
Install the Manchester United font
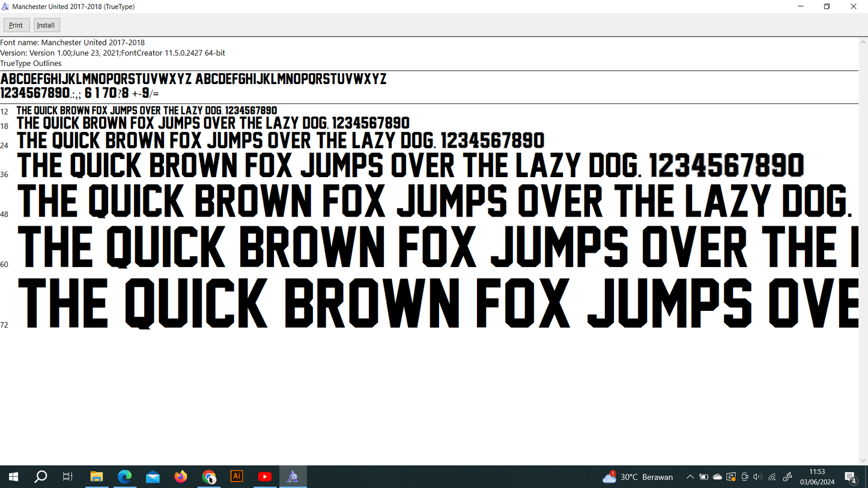point(46,25)
